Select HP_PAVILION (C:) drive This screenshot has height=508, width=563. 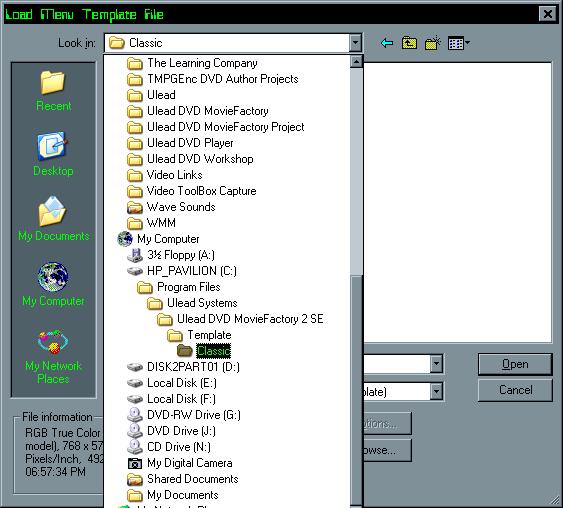pos(182,271)
